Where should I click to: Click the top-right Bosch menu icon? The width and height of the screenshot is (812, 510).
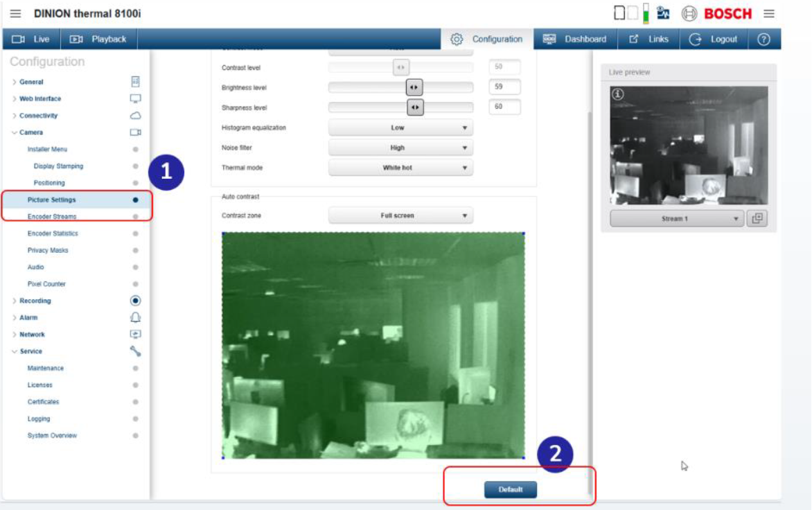tap(769, 14)
